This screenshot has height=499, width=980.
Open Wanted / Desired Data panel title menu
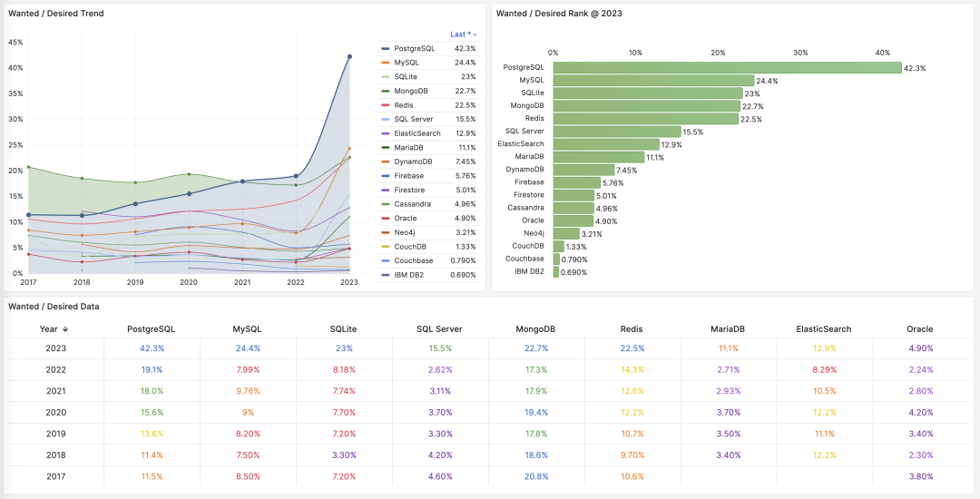(54, 307)
